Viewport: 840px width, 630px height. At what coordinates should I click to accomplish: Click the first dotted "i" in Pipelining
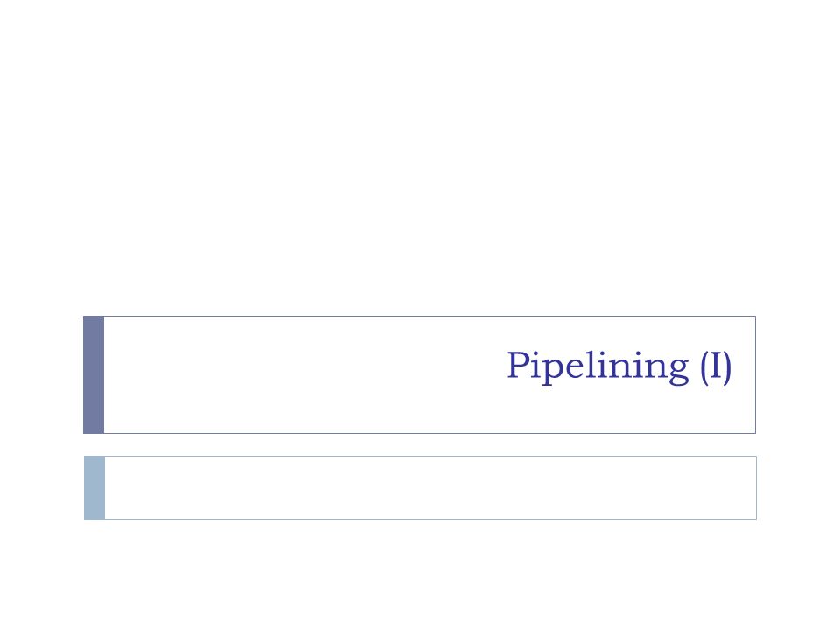pos(535,365)
